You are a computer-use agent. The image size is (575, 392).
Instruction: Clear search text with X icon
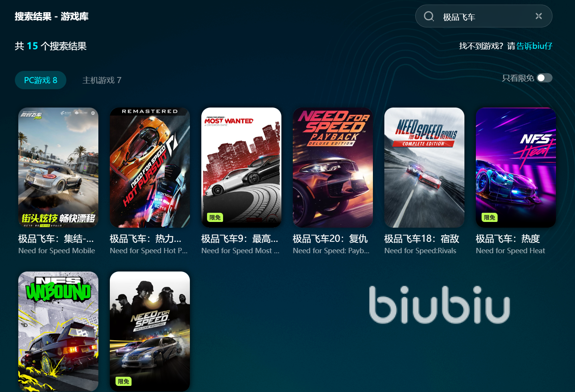coord(539,16)
